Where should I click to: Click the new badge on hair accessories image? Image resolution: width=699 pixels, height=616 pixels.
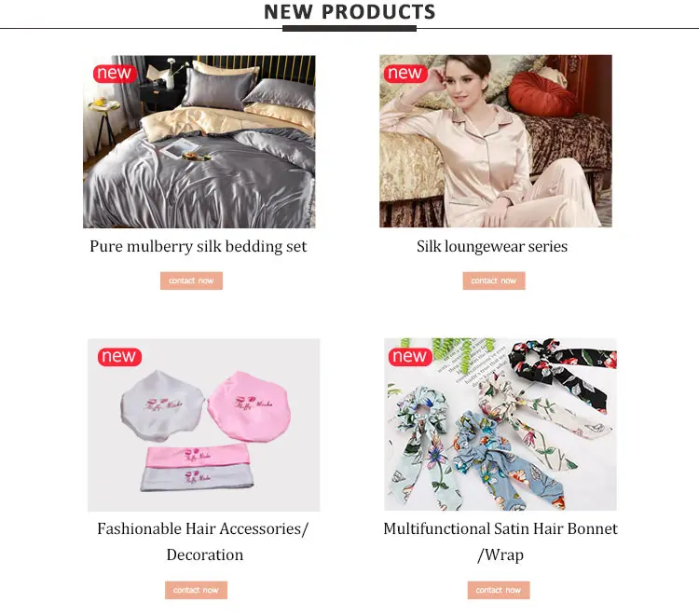point(119,357)
